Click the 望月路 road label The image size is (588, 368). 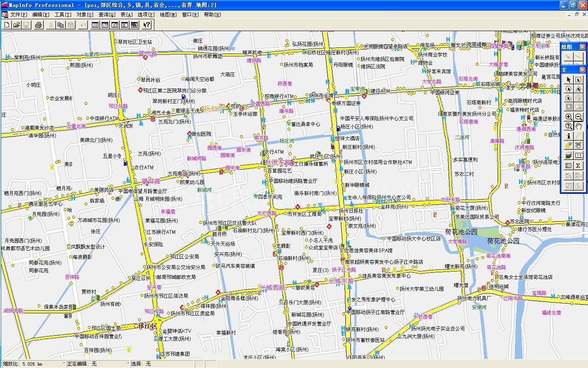pyautogui.click(x=151, y=181)
